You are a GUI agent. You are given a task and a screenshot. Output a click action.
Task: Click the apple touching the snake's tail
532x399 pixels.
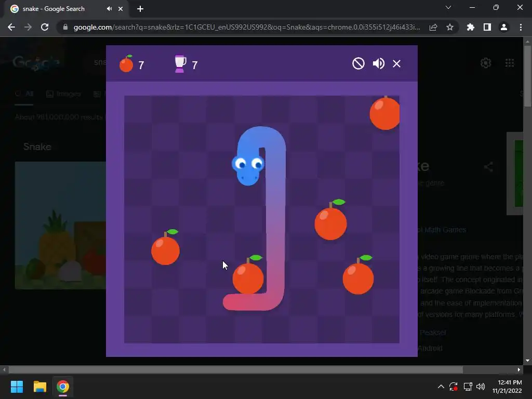[248, 275]
